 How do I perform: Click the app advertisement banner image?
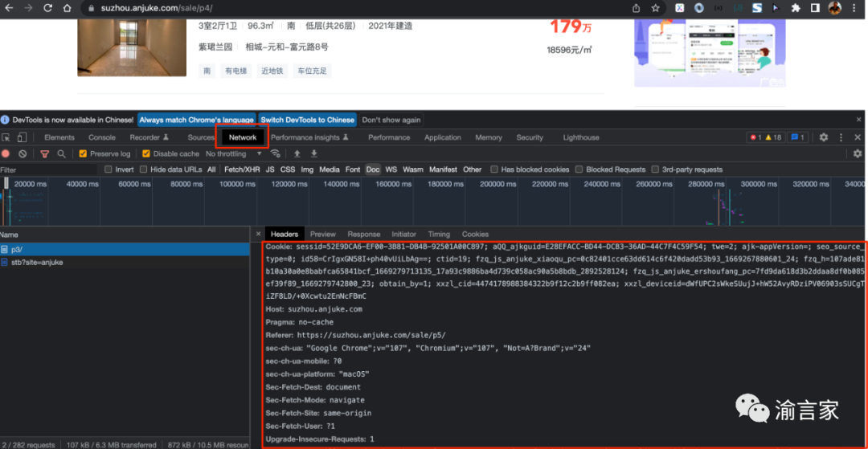point(710,52)
